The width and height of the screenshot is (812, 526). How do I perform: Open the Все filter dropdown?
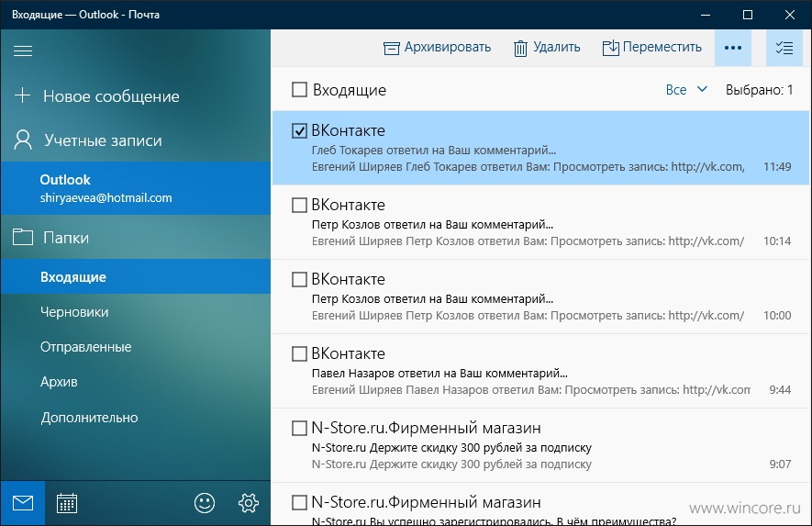(686, 90)
